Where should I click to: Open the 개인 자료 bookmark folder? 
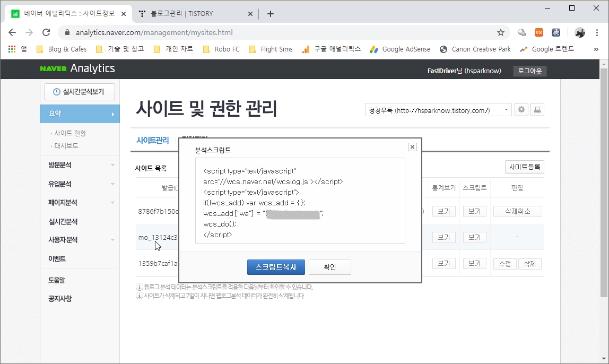[173, 49]
